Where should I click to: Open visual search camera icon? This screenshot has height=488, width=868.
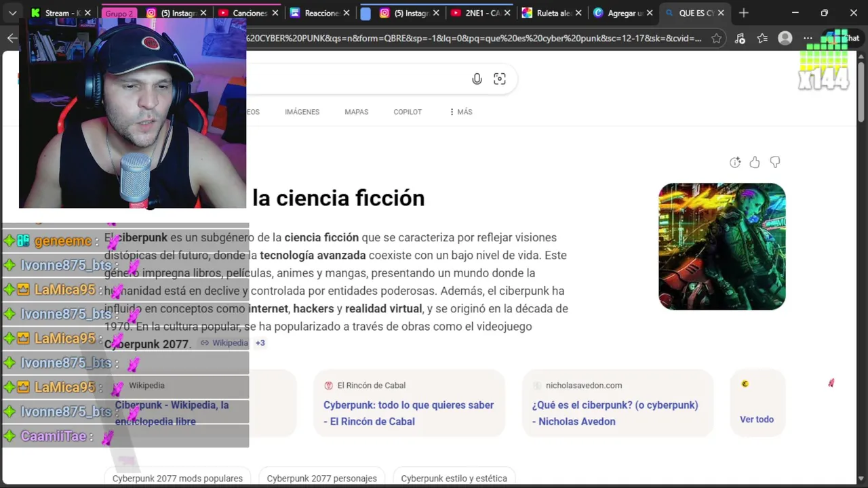[500, 79]
